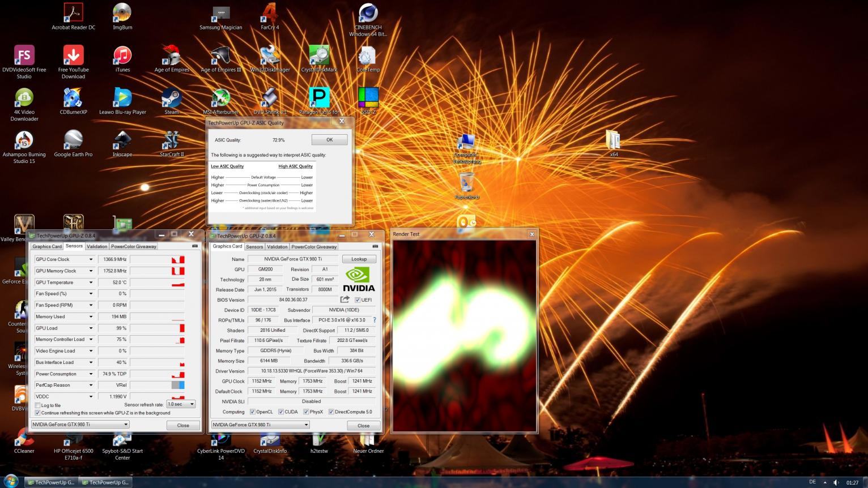Click Close button in Sensors window
Image resolution: width=868 pixels, height=488 pixels.
click(x=183, y=425)
